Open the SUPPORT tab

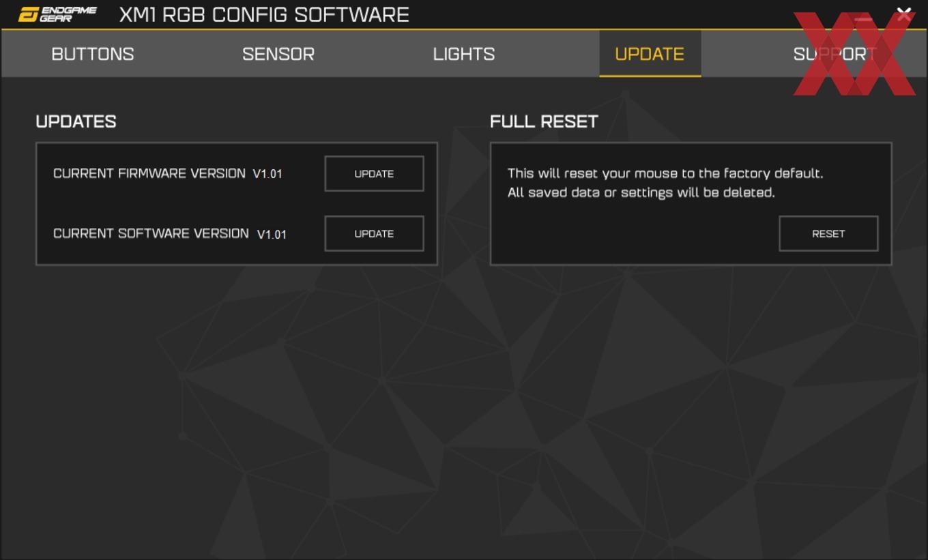click(x=835, y=54)
